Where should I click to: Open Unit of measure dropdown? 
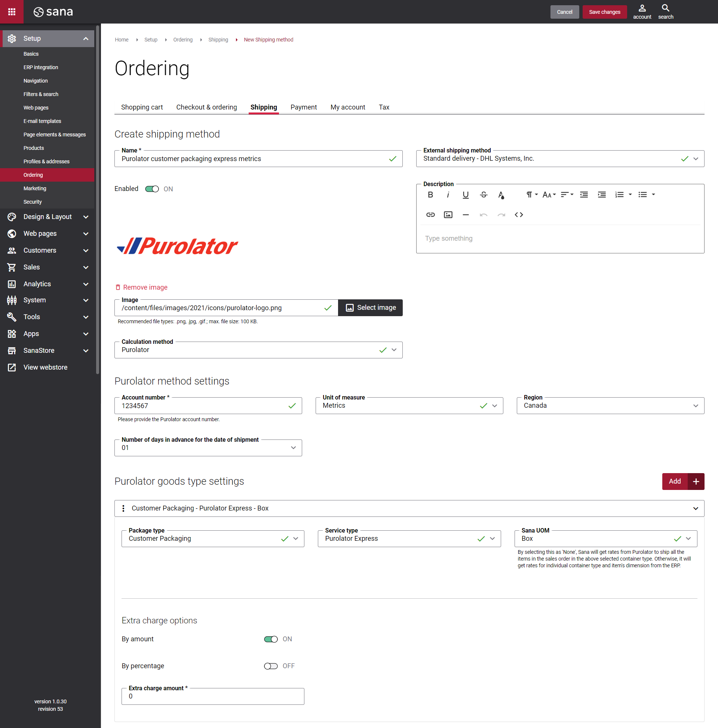pos(409,406)
